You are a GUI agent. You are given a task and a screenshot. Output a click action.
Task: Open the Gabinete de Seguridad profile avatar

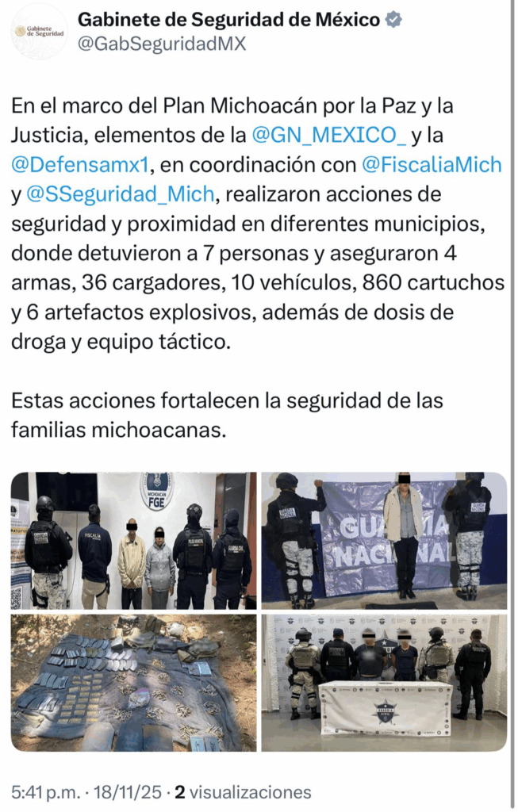pos(39,32)
